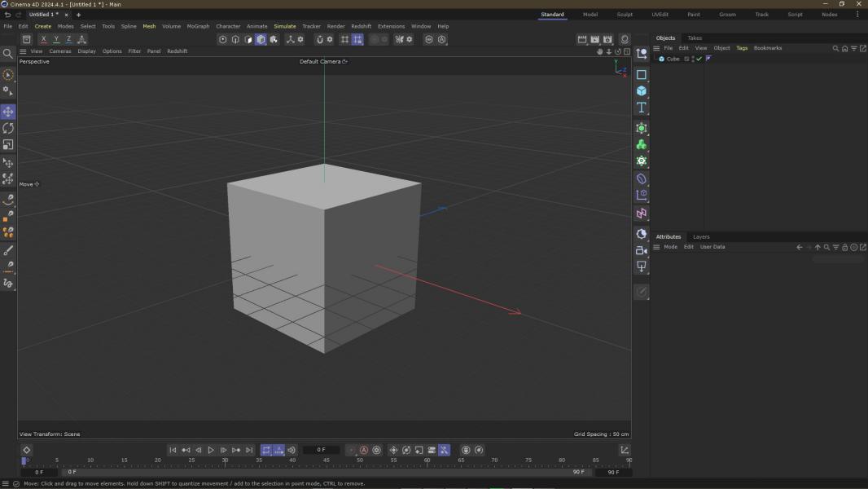Add a Text spline object
The height and width of the screenshot is (489, 868).
point(641,108)
